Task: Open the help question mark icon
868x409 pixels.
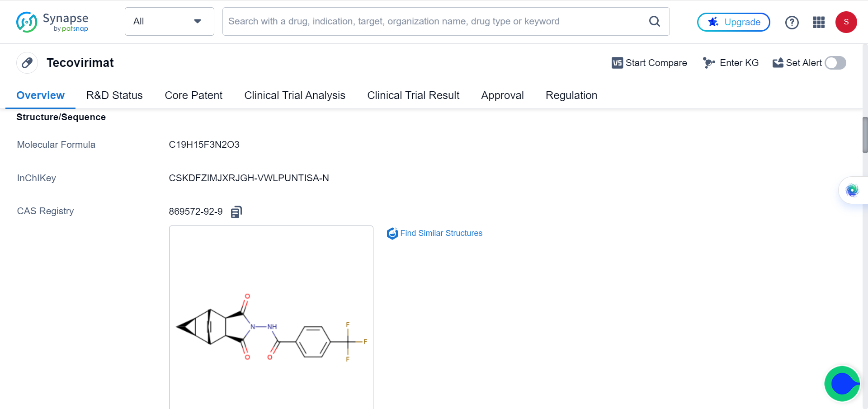Action: tap(792, 22)
